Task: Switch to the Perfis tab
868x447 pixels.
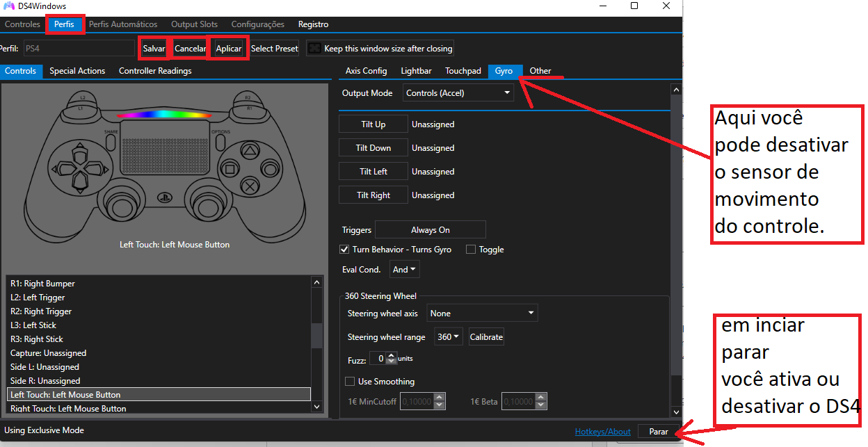Action: coord(64,24)
